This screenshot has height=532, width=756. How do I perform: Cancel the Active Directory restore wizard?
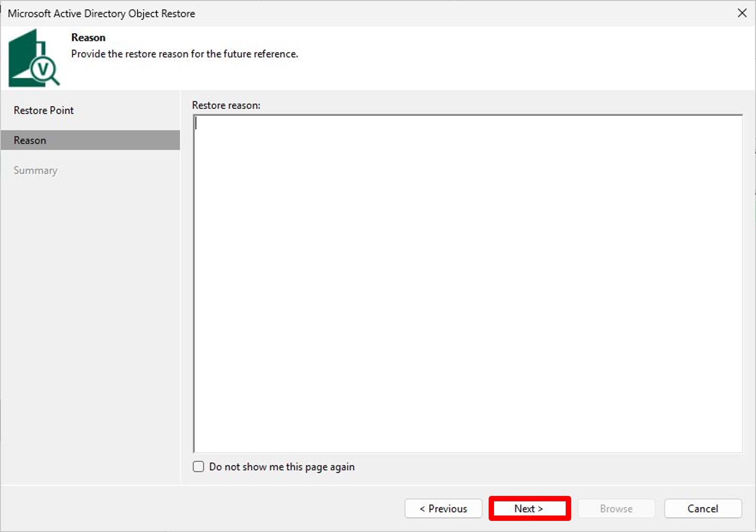pos(703,509)
